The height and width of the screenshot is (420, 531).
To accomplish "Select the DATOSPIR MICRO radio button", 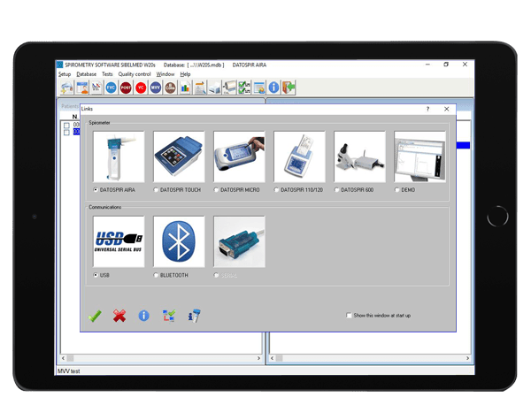I will [x=216, y=190].
